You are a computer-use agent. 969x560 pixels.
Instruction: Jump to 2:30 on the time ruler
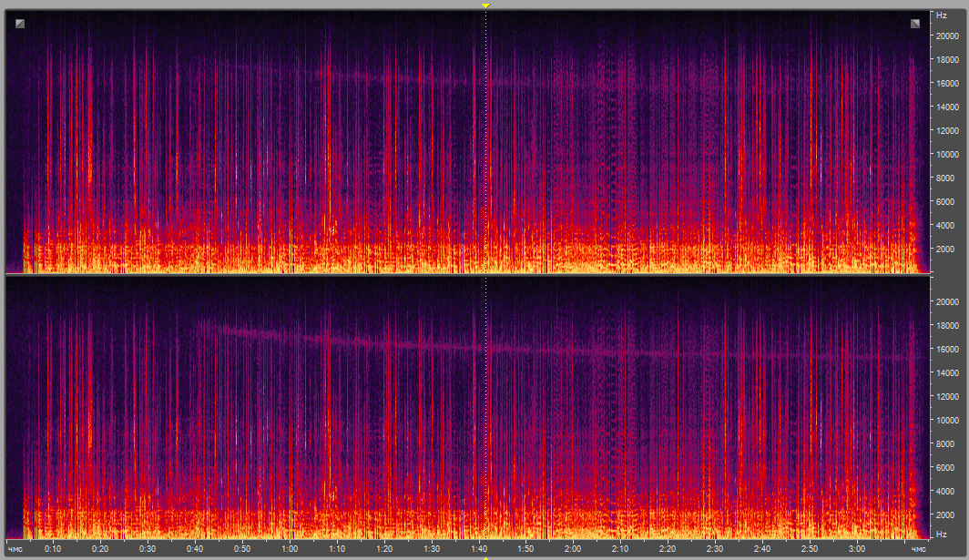(715, 549)
